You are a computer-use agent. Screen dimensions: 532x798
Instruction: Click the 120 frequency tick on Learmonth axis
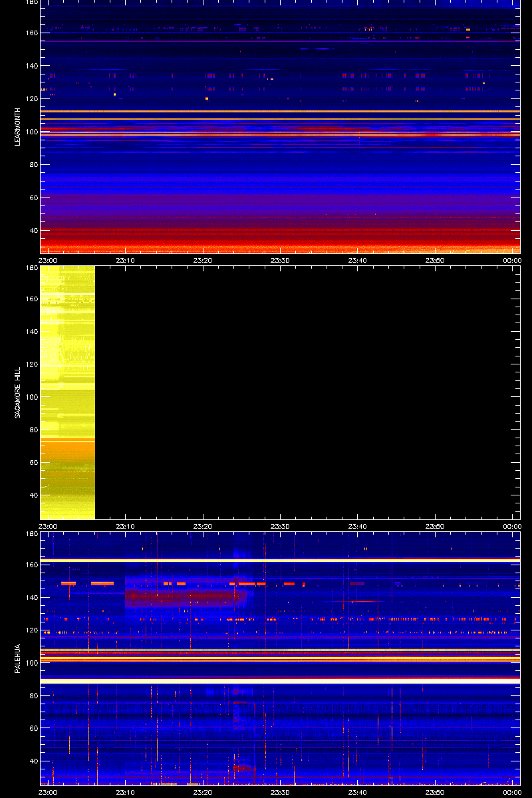point(31,98)
